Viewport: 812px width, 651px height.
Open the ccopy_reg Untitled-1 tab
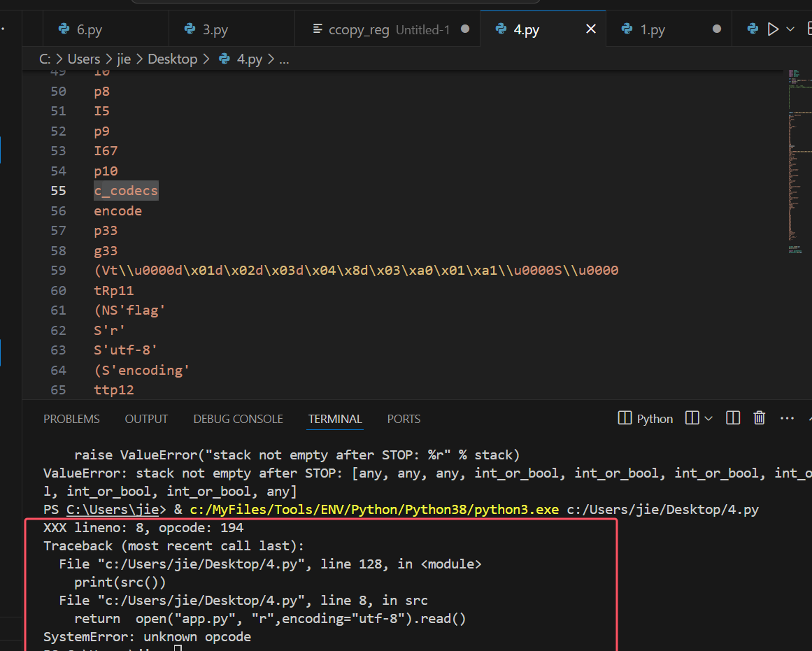coord(387,29)
